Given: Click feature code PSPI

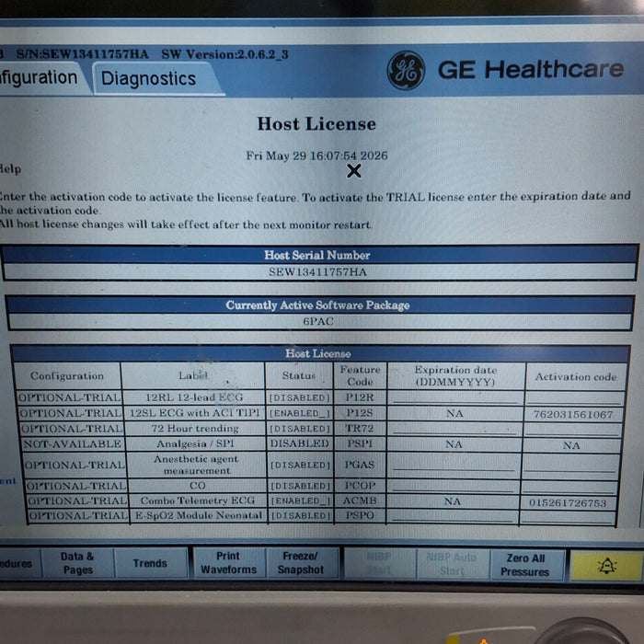Looking at the screenshot, I should coord(360,443).
